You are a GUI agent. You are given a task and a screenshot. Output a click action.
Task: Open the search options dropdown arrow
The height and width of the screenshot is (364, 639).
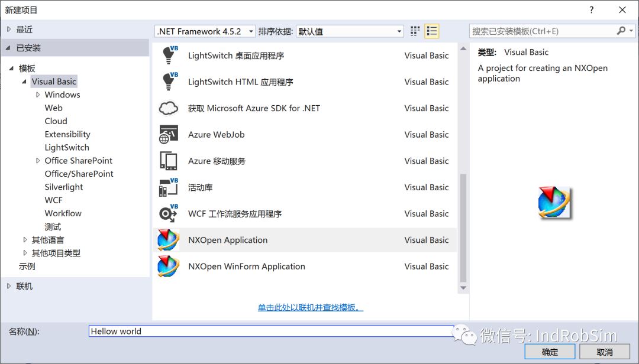coord(631,31)
